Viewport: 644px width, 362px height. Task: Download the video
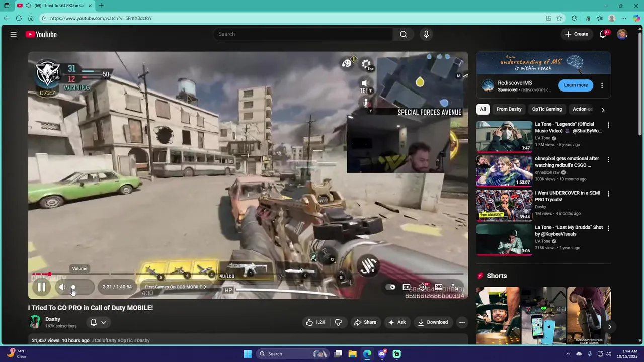coord(433,322)
